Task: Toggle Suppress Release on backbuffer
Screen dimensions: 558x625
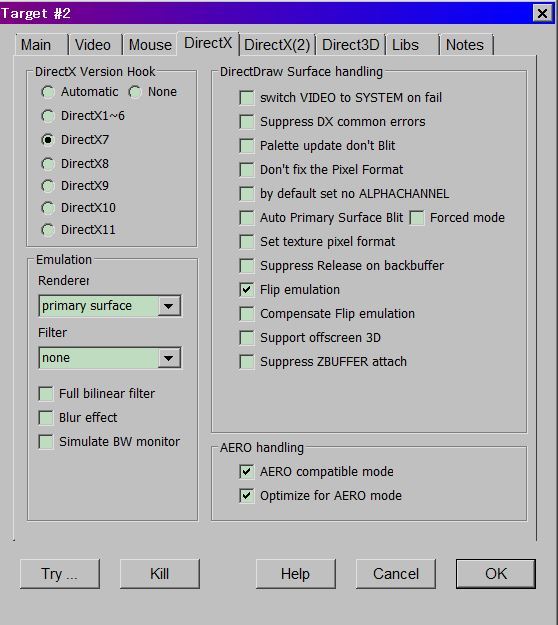Action: (x=247, y=265)
